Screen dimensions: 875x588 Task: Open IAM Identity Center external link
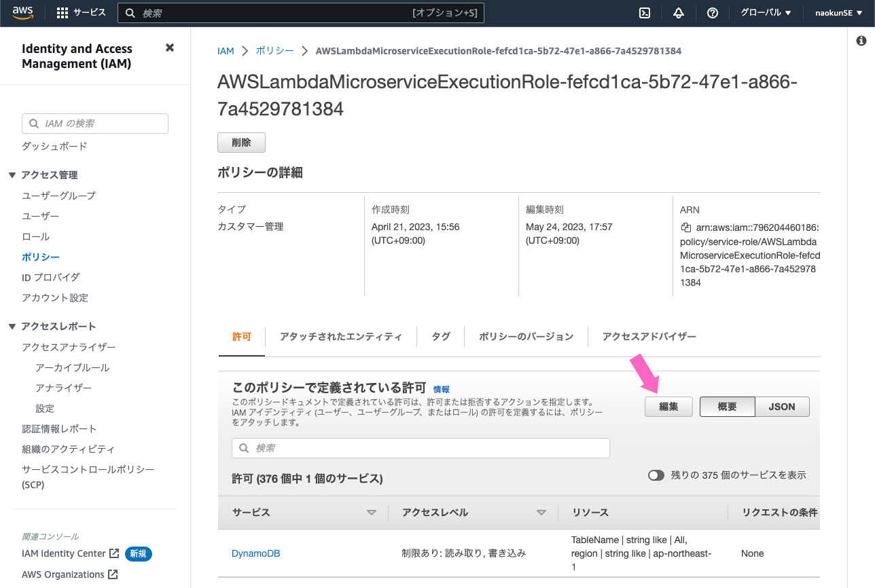(x=71, y=553)
